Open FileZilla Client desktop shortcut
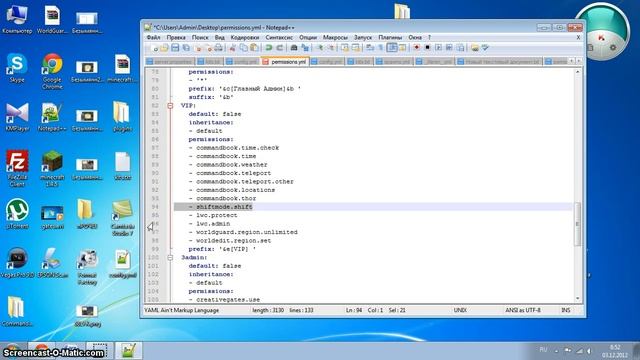Image resolution: width=640 pixels, height=360 pixels. coord(17,168)
